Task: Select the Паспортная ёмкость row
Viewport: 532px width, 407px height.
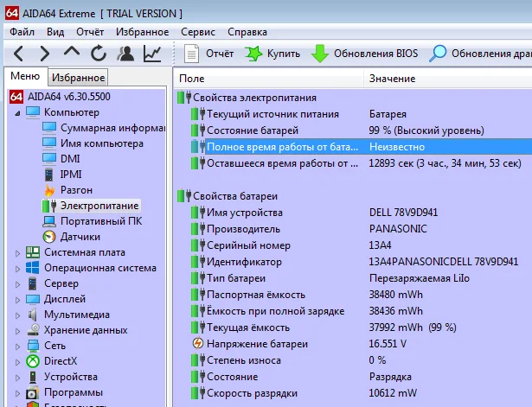Action: pos(353,295)
